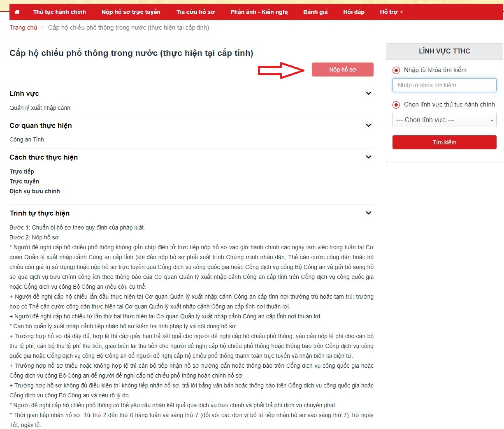Open the Đánh giá menu item
Screen dimensions: 504x429
point(316,12)
